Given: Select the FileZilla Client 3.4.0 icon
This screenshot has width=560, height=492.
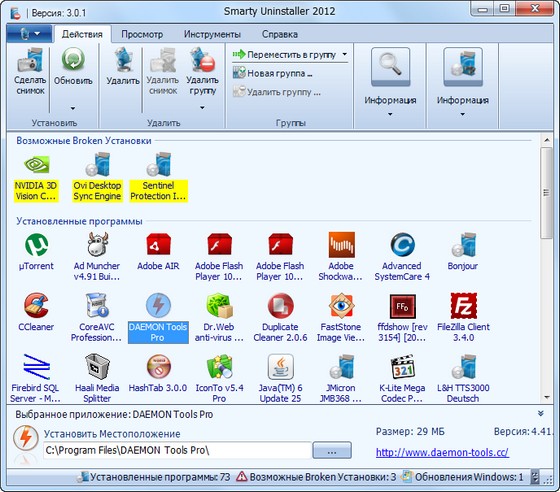Looking at the screenshot, I should pyautogui.click(x=464, y=306).
